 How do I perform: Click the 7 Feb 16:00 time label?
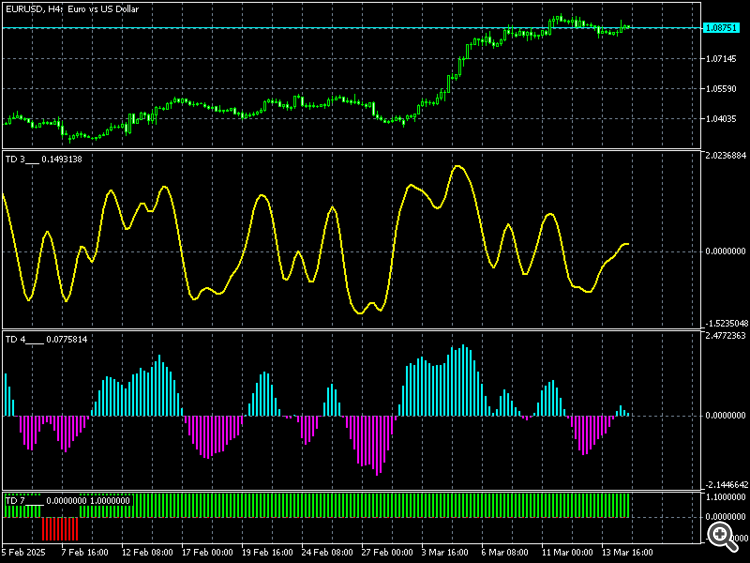(85, 552)
